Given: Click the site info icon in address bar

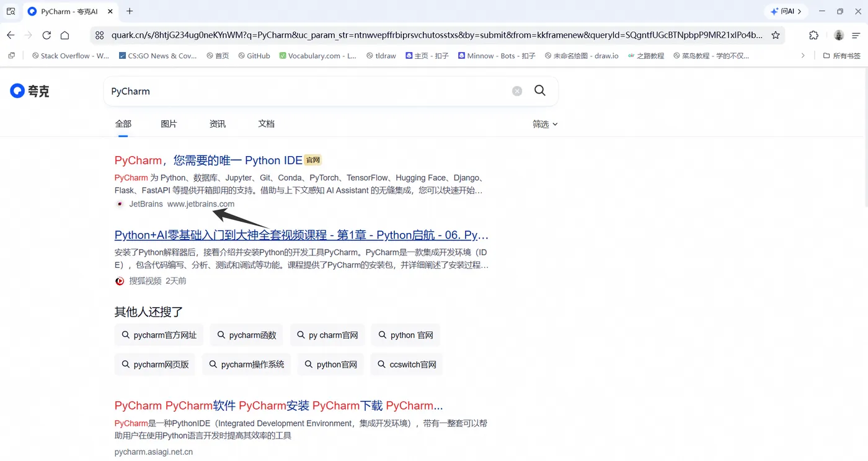Looking at the screenshot, I should (99, 35).
